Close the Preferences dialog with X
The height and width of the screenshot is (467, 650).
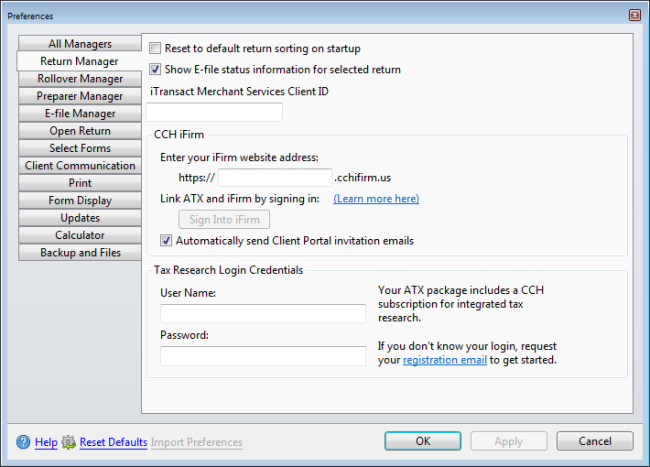[635, 15]
